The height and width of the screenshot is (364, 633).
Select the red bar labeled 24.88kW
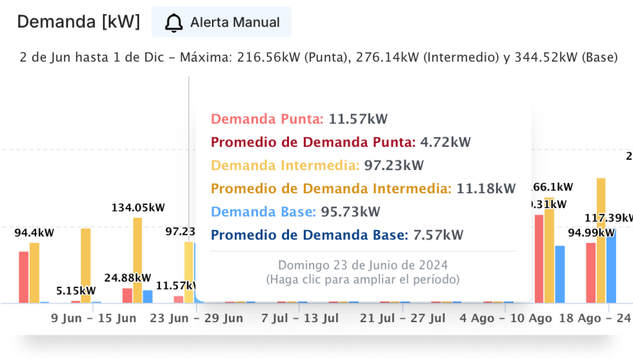pos(127,296)
